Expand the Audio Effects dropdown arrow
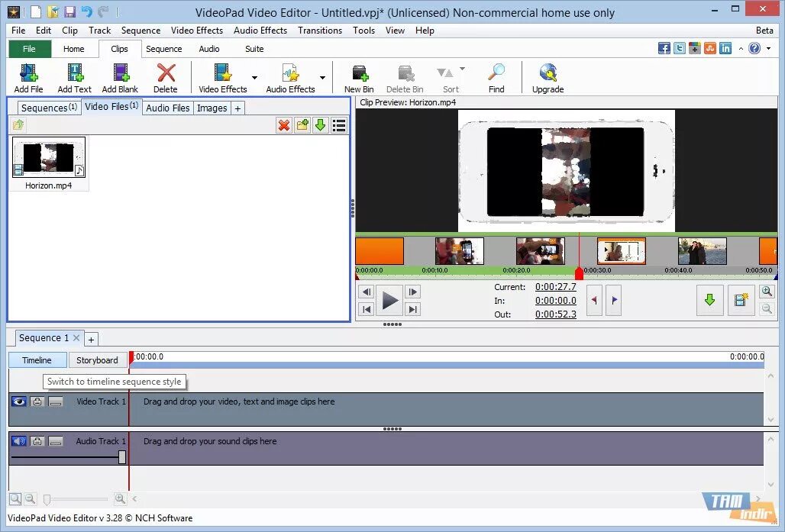 point(322,78)
